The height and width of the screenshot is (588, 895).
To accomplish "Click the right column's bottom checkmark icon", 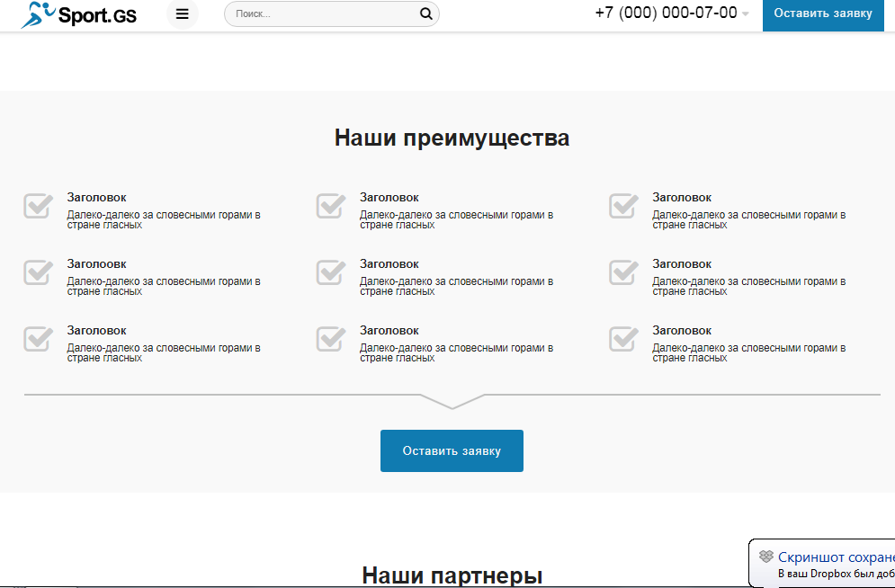I will pyautogui.click(x=623, y=339).
